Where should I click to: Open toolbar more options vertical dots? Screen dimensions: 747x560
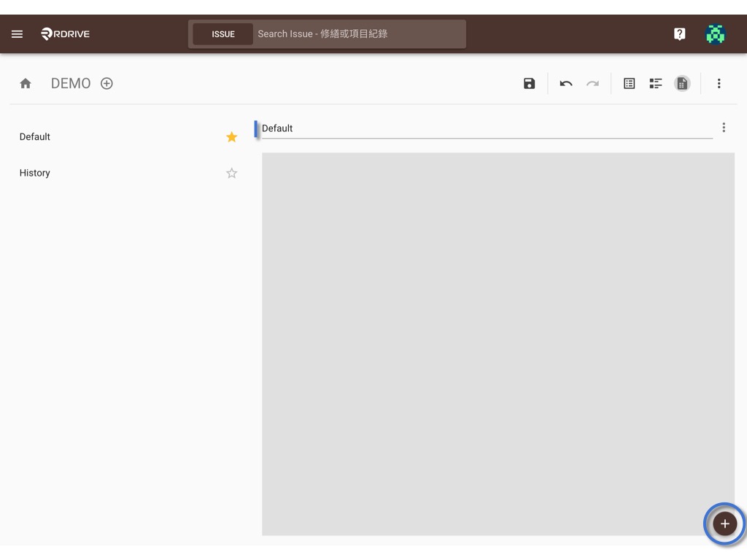(x=719, y=83)
